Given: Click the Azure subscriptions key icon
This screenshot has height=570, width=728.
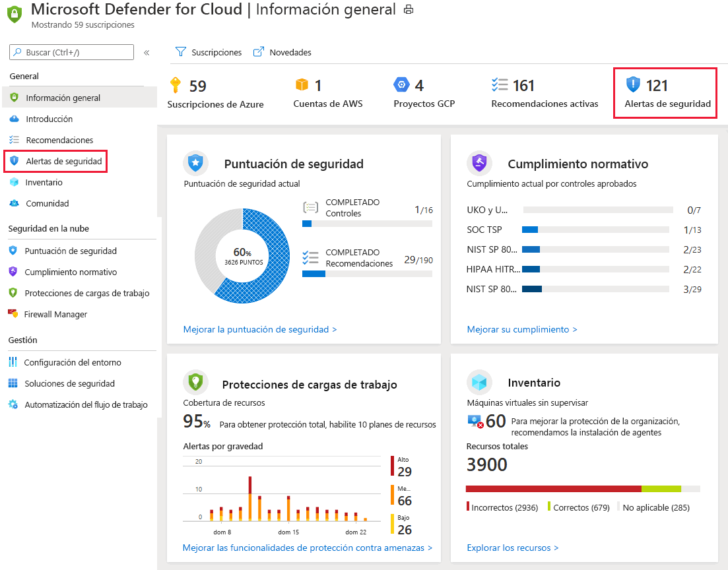Looking at the screenshot, I should (x=176, y=85).
